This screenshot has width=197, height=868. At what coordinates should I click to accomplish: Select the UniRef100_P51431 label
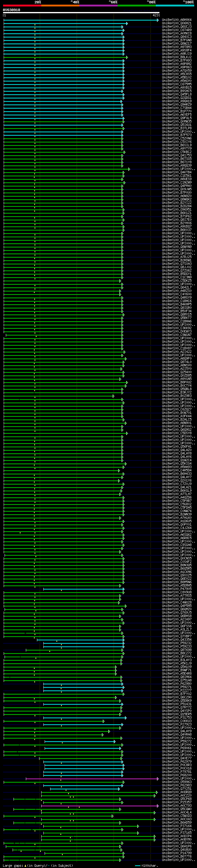(x=177, y=704)
